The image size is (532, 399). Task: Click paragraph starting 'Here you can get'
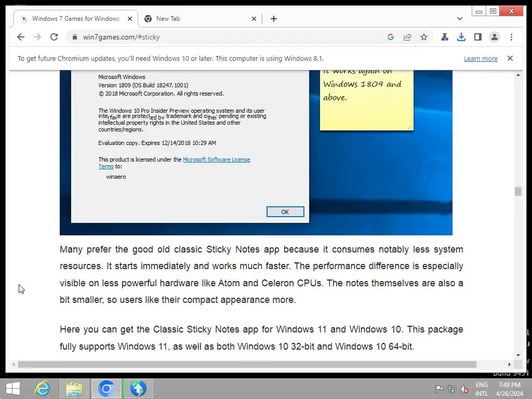point(261,338)
